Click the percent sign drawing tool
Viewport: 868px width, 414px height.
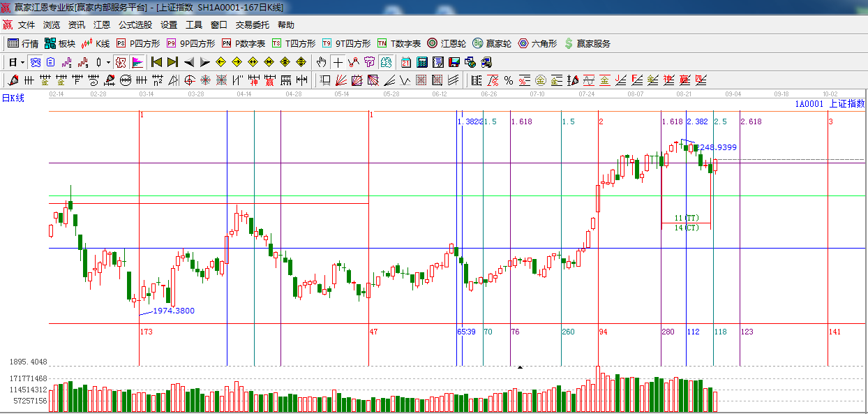point(509,80)
